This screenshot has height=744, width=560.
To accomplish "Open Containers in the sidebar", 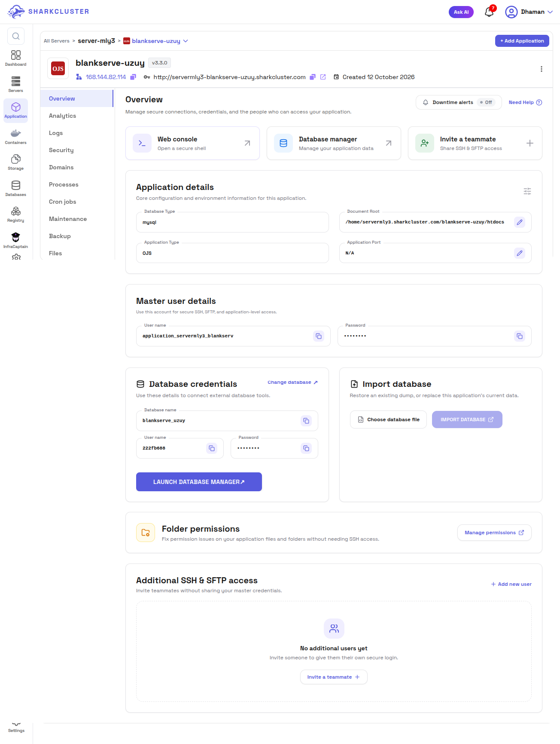I will [x=16, y=137].
